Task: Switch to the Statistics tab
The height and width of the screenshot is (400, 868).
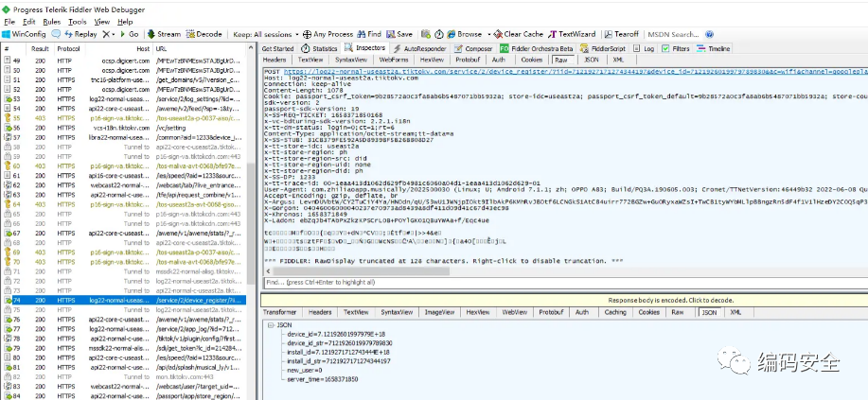Action: 319,48
